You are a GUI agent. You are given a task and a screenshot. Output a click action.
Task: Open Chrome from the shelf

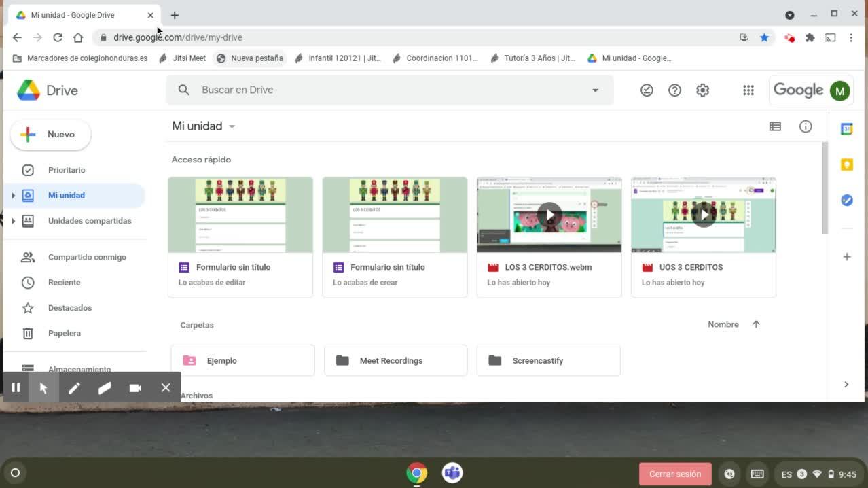[x=417, y=473]
